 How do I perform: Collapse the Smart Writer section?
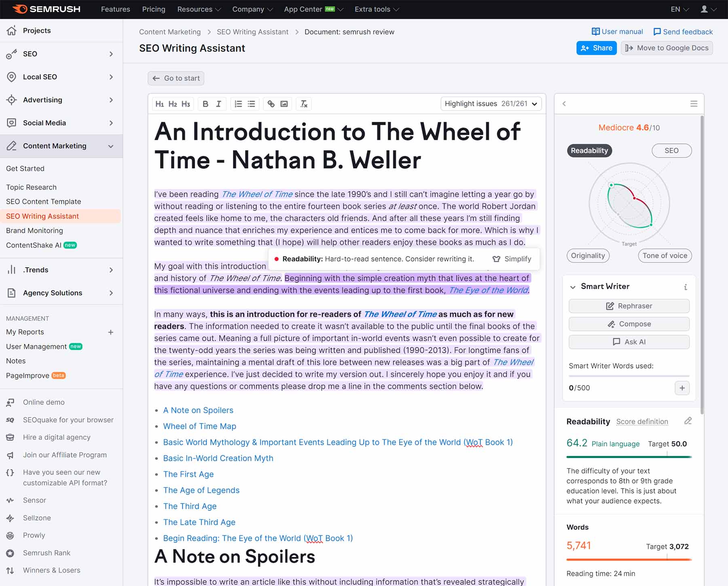573,287
